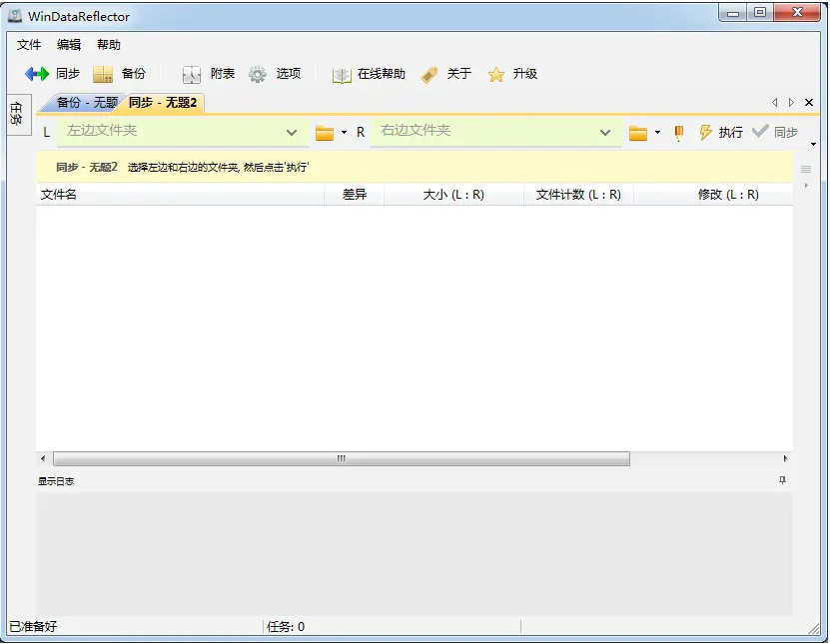
Task: Click the panel lines icon at right
Action: pos(806,170)
